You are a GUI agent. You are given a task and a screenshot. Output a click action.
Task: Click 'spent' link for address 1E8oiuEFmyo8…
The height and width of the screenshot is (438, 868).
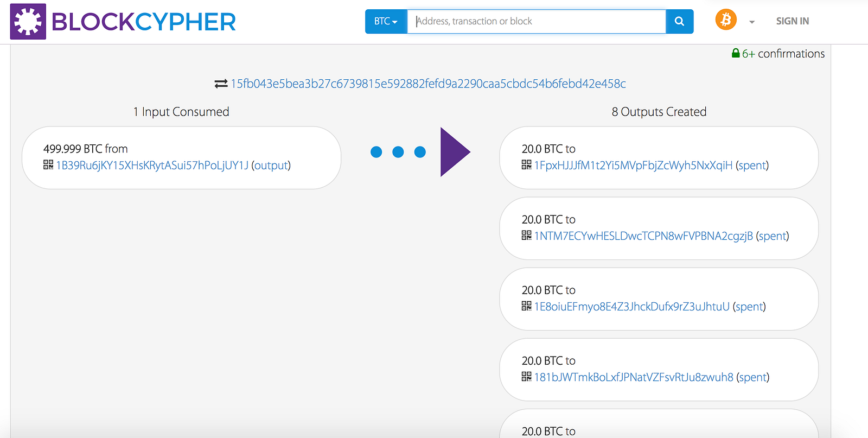[x=749, y=306]
